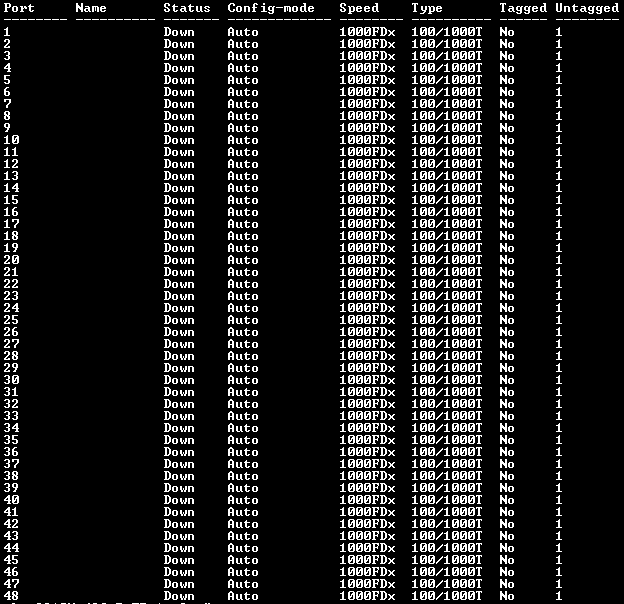Click the Down status for port 5
This screenshot has width=624, height=604.
coord(179,80)
